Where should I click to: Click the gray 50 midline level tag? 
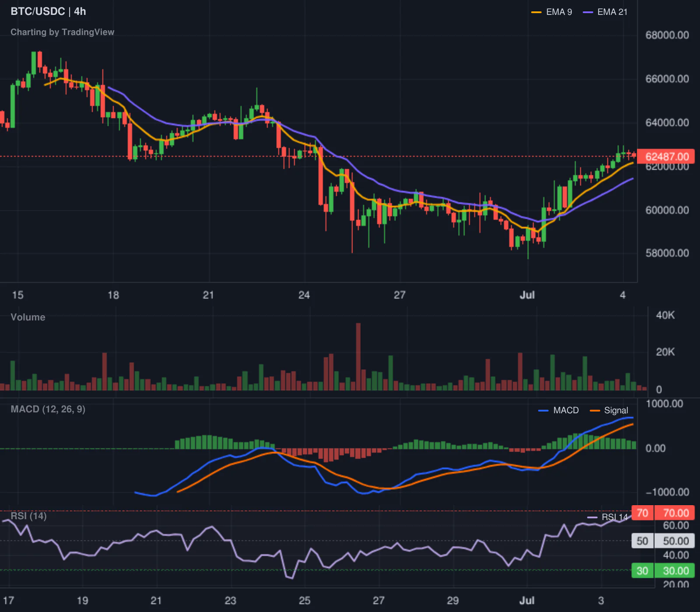[x=642, y=541]
